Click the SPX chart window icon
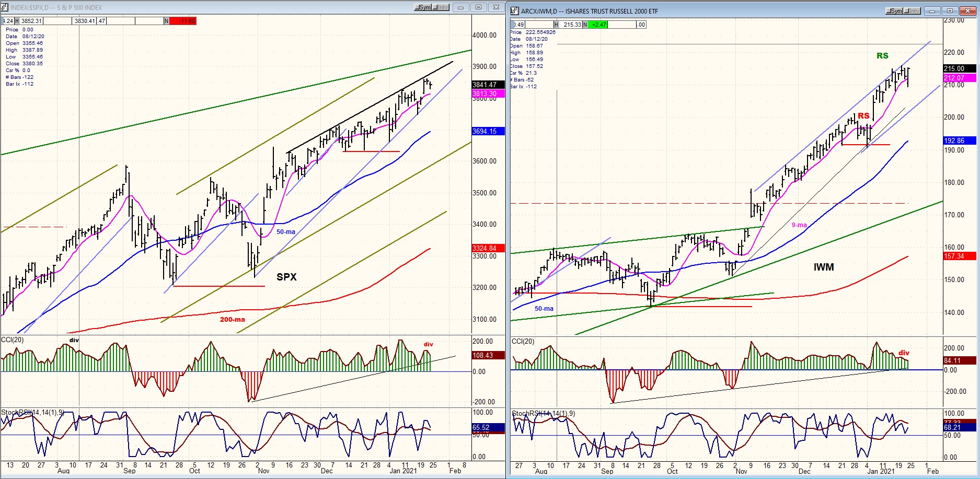 (5, 7)
